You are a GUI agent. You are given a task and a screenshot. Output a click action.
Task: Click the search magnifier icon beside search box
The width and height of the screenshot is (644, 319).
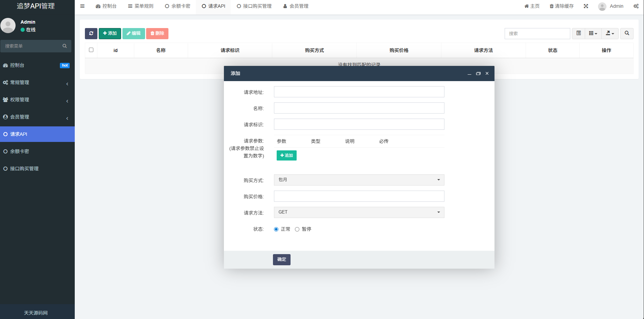coord(627,33)
